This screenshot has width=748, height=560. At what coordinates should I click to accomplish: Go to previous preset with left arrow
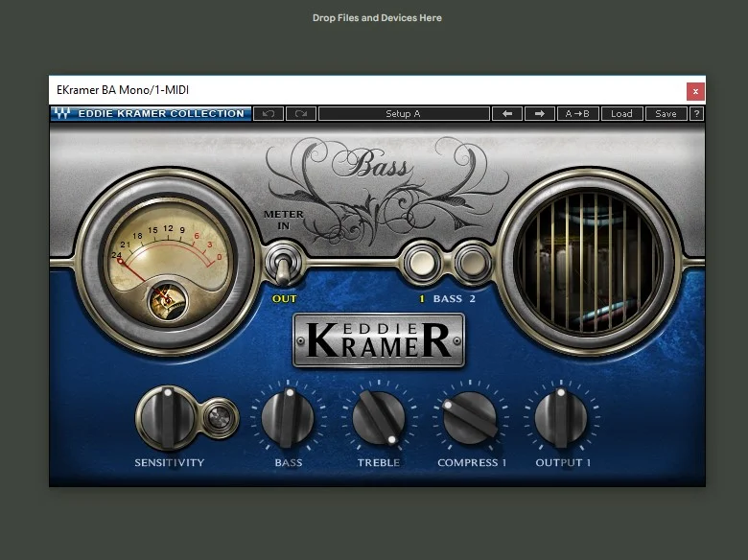coord(507,114)
